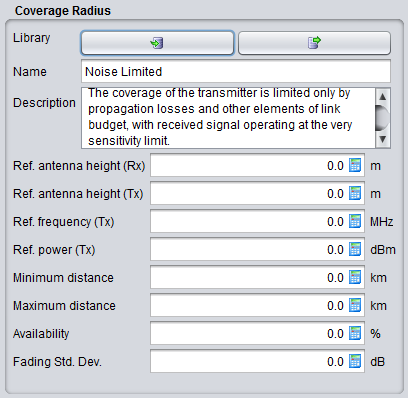Click the Library export button

[x=314, y=43]
